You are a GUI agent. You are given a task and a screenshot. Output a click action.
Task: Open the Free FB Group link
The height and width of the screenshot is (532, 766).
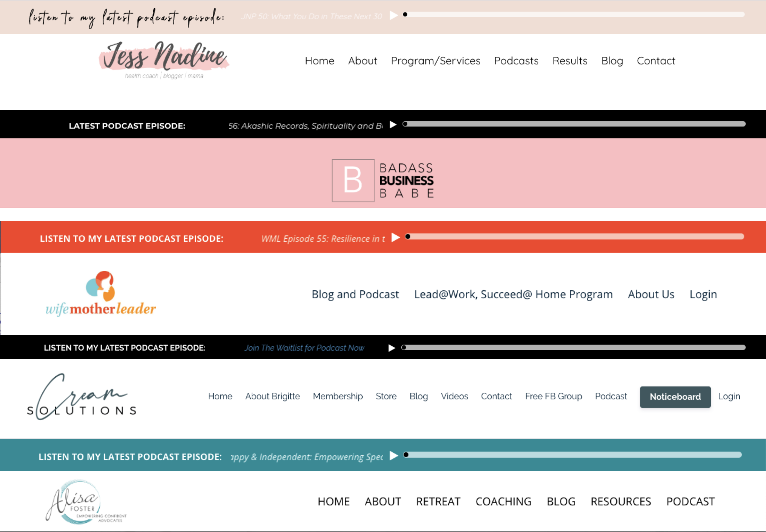click(554, 396)
